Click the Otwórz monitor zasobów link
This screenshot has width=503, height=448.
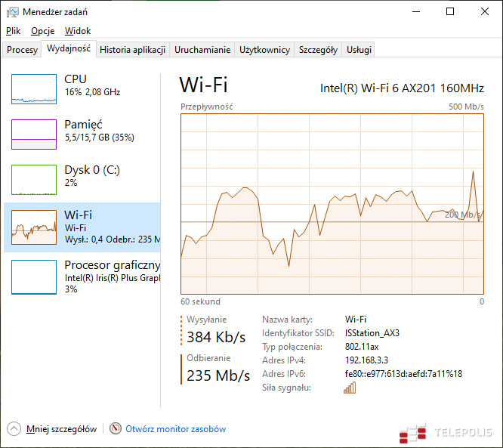(x=175, y=429)
